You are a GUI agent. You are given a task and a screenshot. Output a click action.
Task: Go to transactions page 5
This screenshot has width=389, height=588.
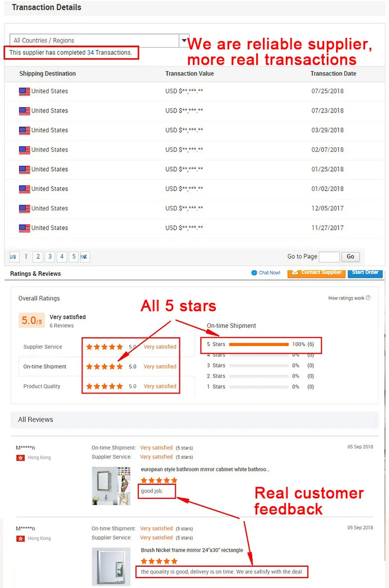click(74, 257)
